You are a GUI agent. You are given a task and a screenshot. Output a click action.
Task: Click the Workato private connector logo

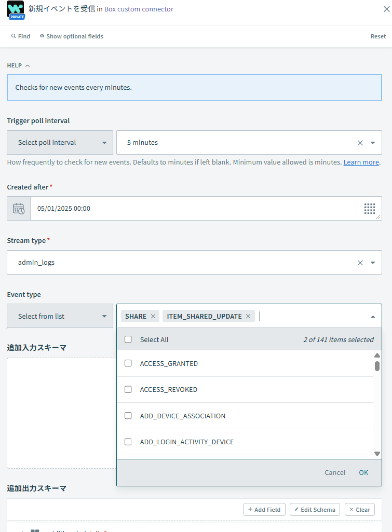(x=16, y=10)
